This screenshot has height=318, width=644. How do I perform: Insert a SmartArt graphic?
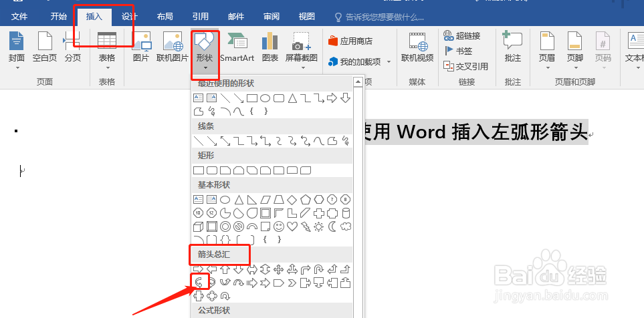point(237,47)
